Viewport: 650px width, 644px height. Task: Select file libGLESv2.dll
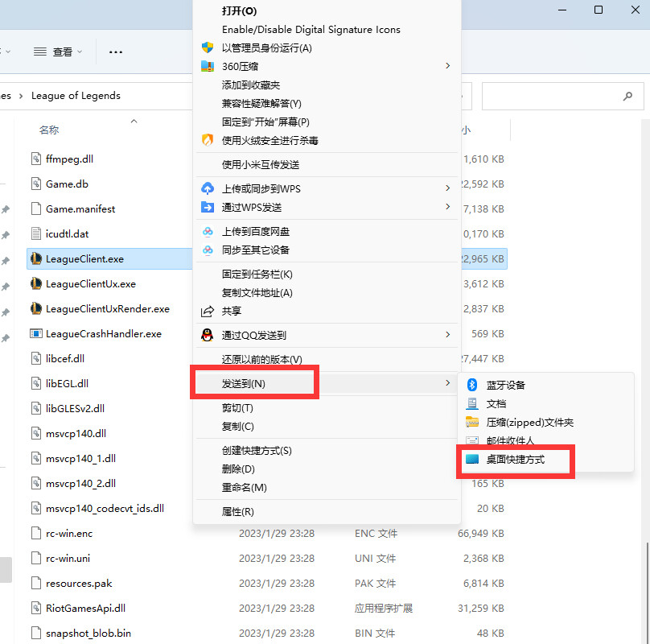(75, 408)
